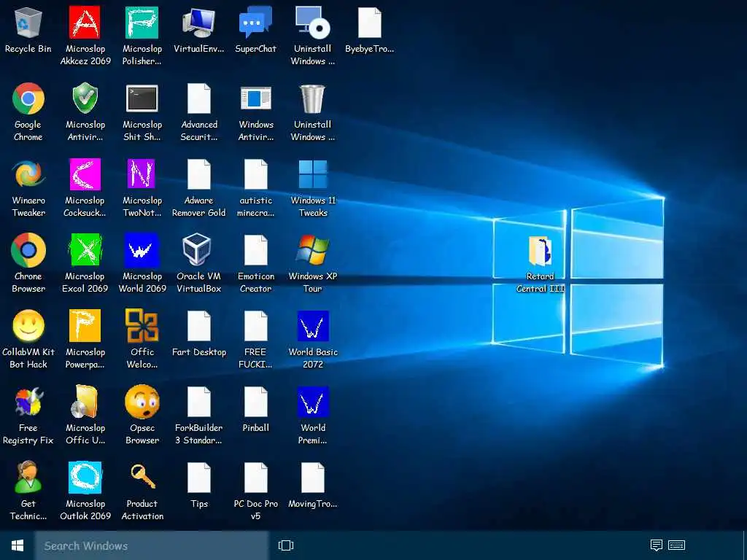Select Microslop Powerpa orange P icon

pyautogui.click(x=85, y=326)
